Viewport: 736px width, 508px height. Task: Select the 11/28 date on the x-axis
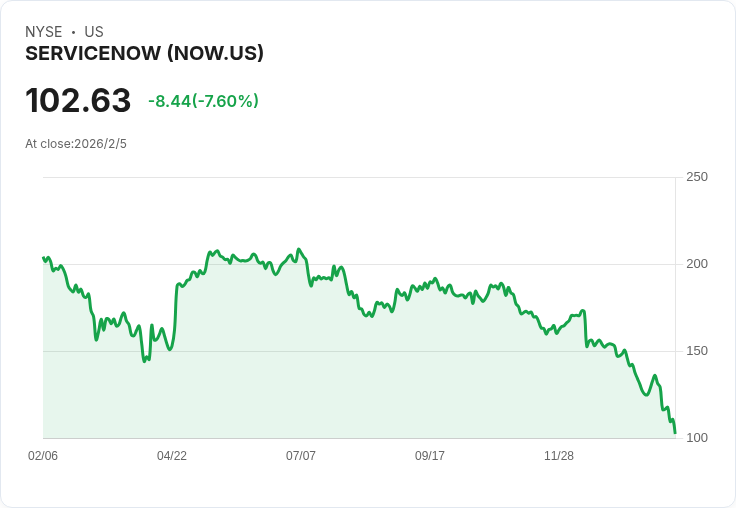[559, 456]
